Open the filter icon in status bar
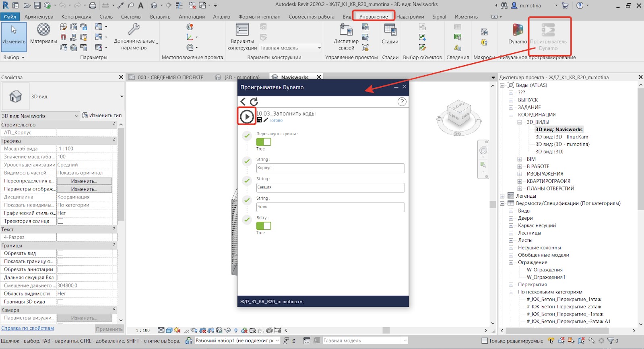The width and height of the screenshot is (644, 349). pyautogui.click(x=611, y=341)
